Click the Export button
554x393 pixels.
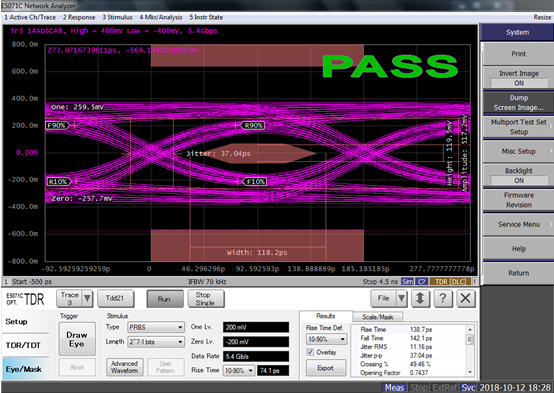pyautogui.click(x=325, y=368)
